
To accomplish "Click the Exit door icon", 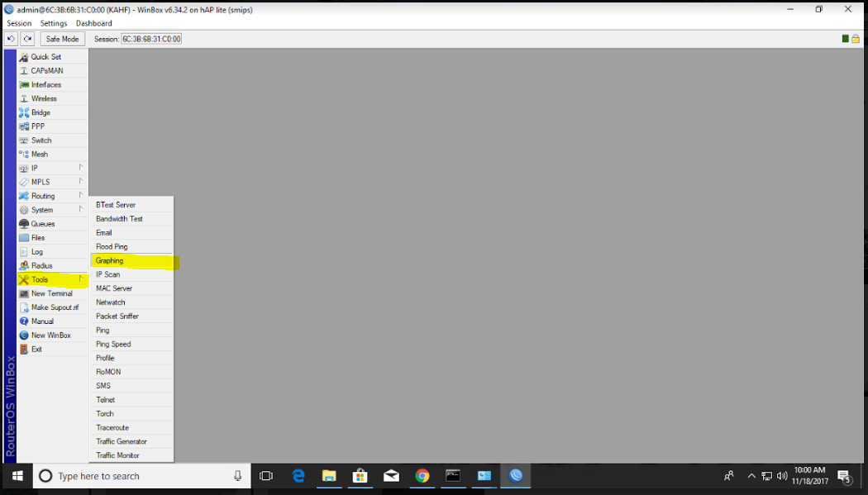I will point(24,349).
